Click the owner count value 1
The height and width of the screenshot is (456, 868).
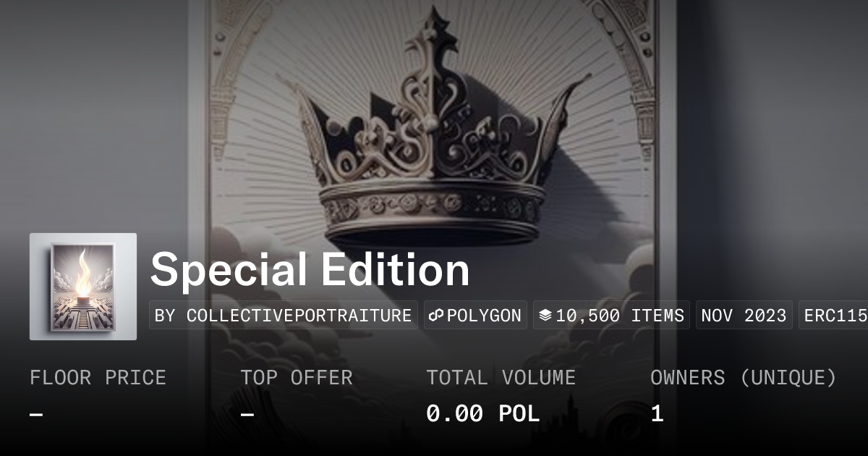pyautogui.click(x=657, y=413)
